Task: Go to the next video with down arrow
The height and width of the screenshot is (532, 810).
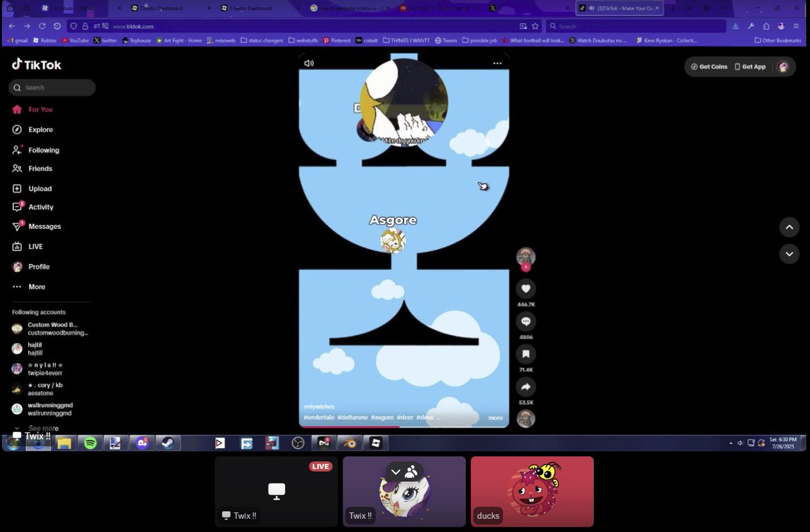Action: pos(789,254)
